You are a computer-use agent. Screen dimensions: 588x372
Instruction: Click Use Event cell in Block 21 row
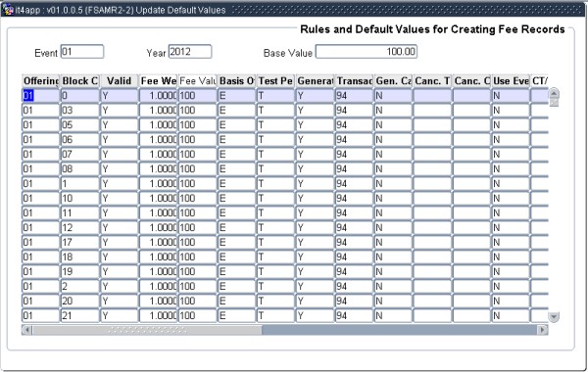pos(510,316)
